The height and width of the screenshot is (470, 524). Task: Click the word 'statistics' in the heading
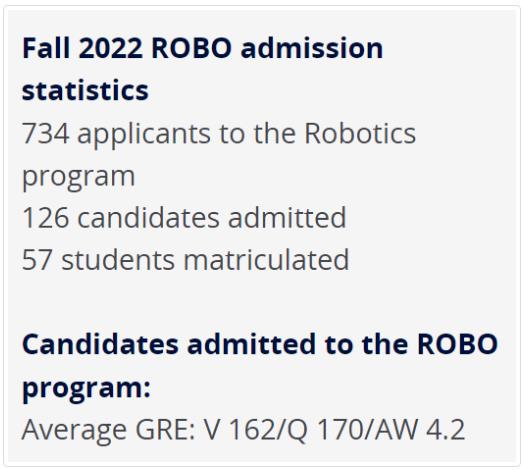85,90
